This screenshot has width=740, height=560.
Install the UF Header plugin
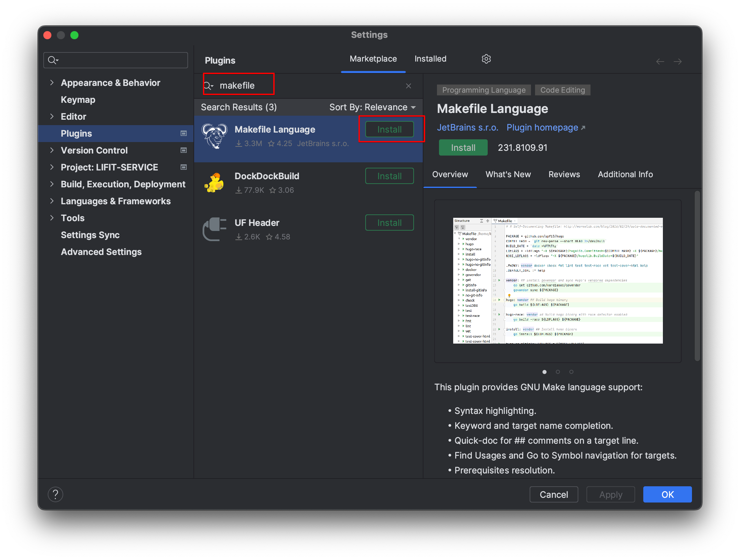[389, 223]
